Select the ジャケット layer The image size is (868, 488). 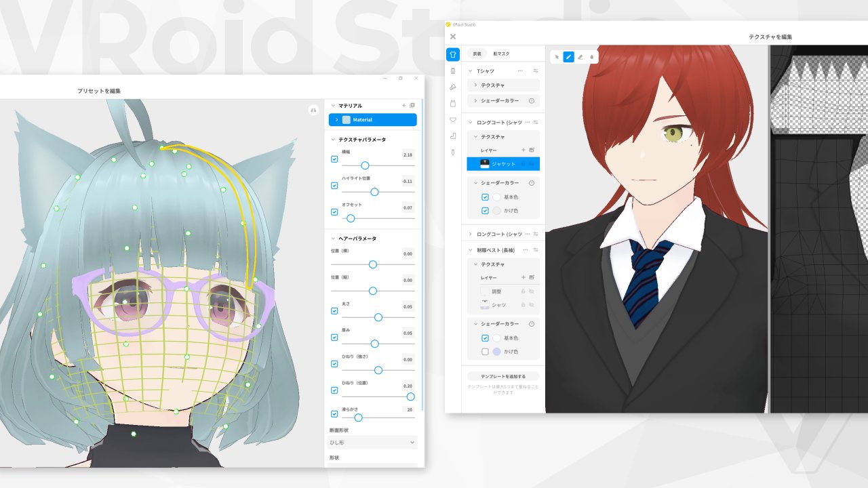tap(503, 163)
